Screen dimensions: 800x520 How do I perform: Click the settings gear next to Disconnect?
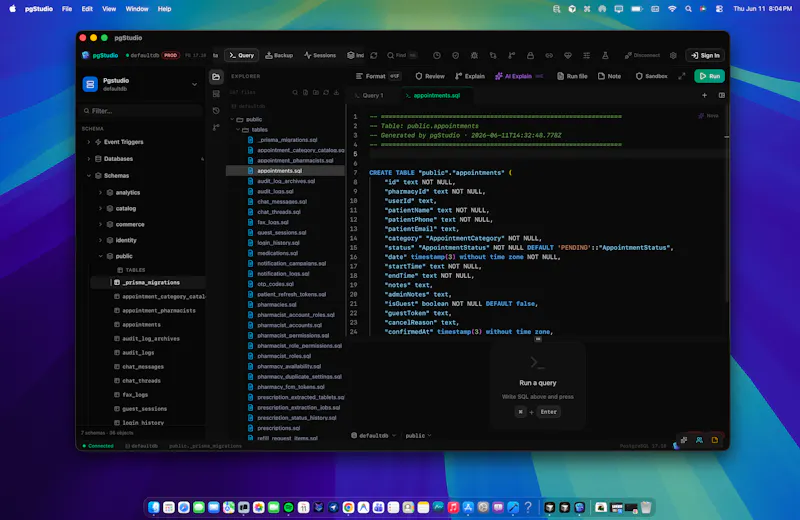click(673, 55)
